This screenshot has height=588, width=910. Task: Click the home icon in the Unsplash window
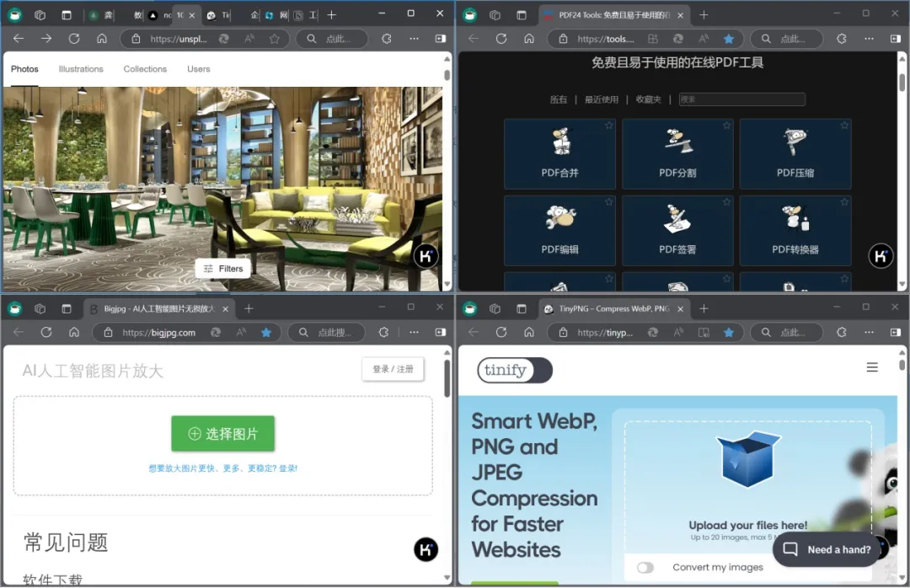(102, 39)
